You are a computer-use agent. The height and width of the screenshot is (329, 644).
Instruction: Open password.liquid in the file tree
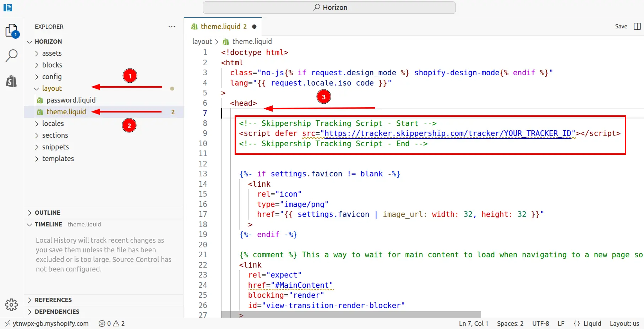tap(71, 100)
